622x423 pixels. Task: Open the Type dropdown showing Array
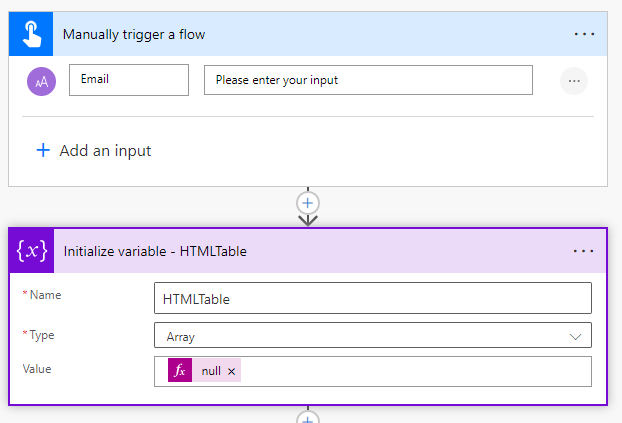[x=360, y=337]
